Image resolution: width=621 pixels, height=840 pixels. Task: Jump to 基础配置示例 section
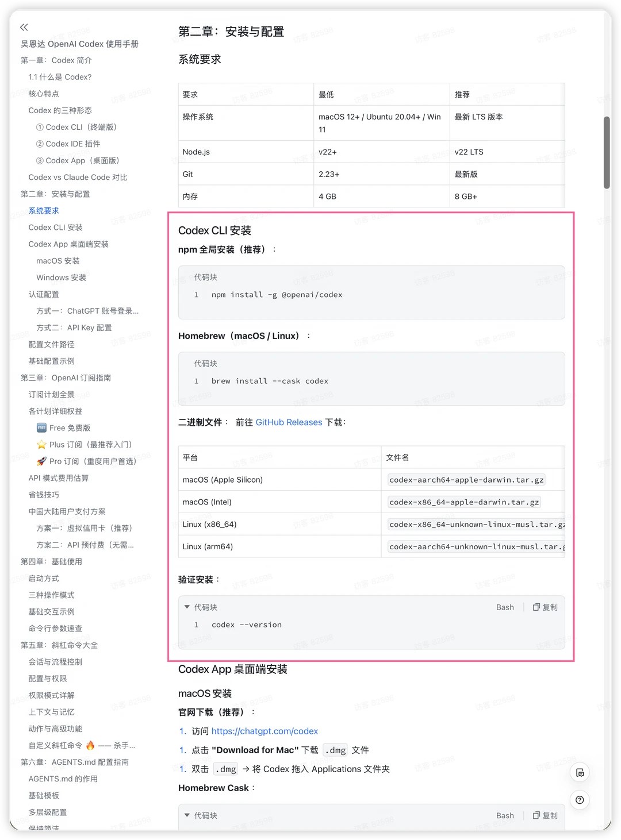click(51, 361)
